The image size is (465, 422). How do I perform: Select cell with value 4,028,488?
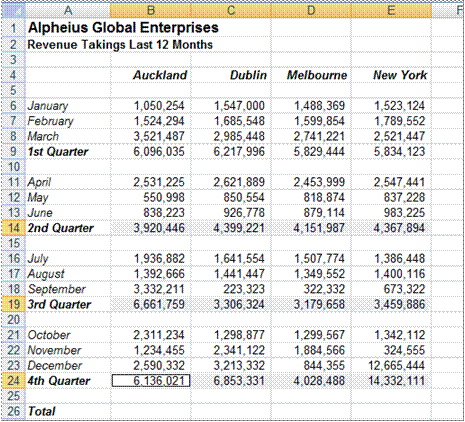click(x=311, y=381)
